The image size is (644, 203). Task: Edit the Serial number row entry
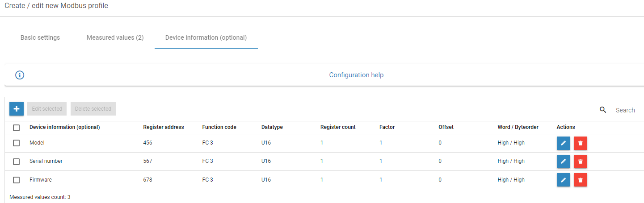pos(563,162)
